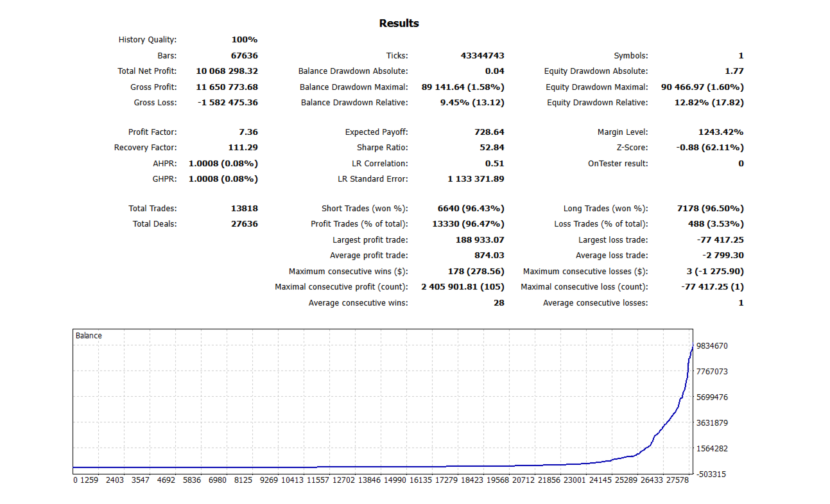Click the History Quality label

click(148, 40)
